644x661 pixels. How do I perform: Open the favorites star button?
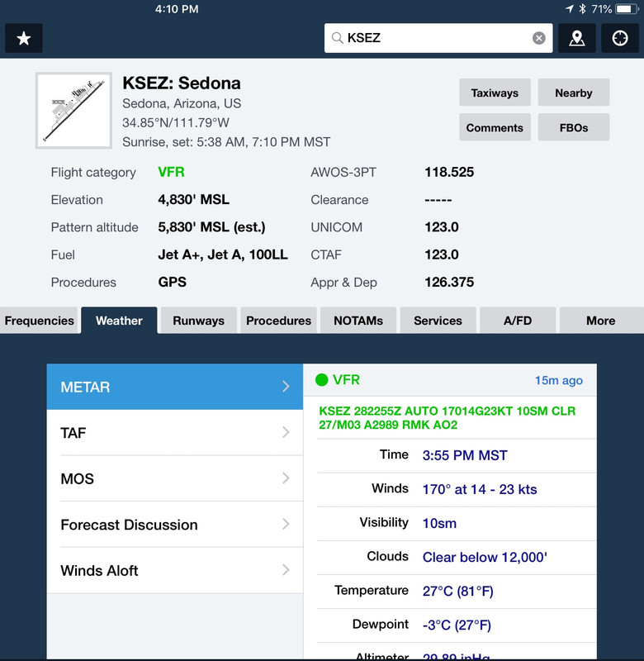pyautogui.click(x=24, y=38)
